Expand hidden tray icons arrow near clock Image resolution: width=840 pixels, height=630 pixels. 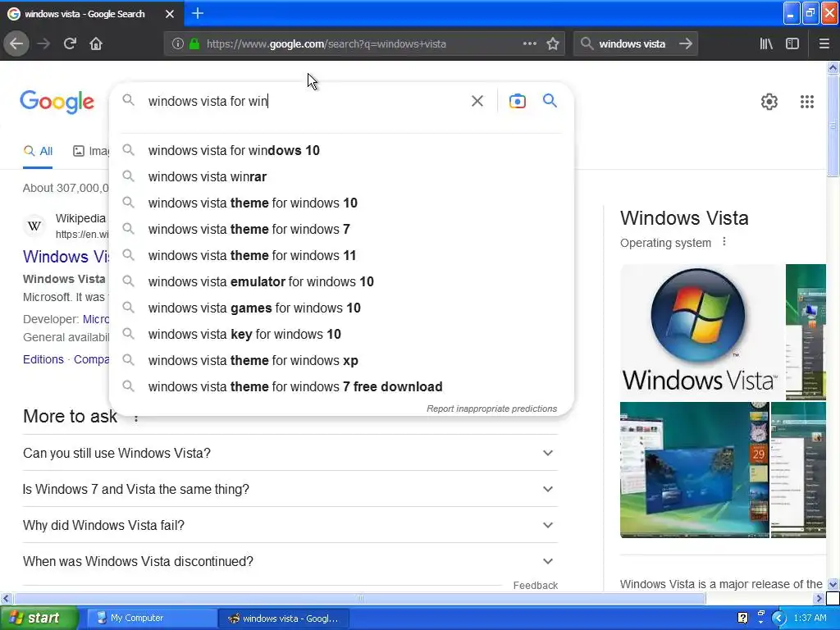click(779, 618)
